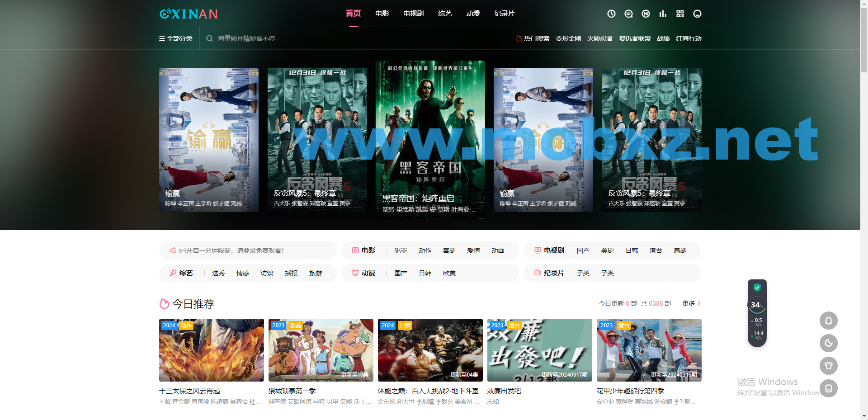
Task: Search hot keyword 复仇者联盟
Action: click(635, 38)
